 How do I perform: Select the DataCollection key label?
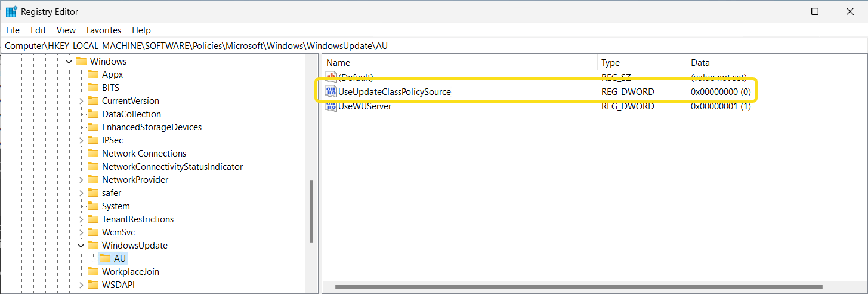[131, 114]
